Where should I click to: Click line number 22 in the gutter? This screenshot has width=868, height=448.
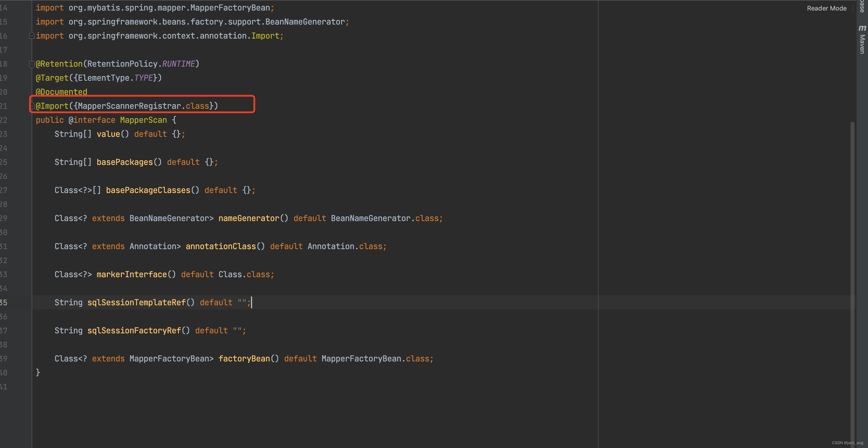[4, 120]
